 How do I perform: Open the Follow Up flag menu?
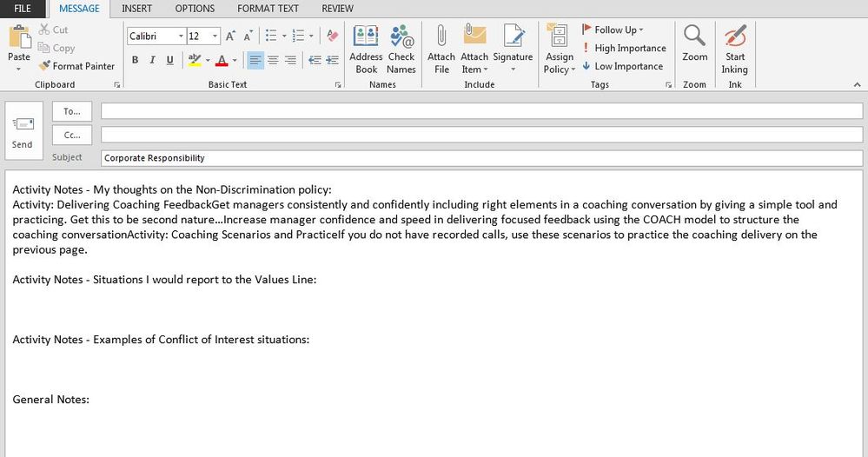pos(613,30)
